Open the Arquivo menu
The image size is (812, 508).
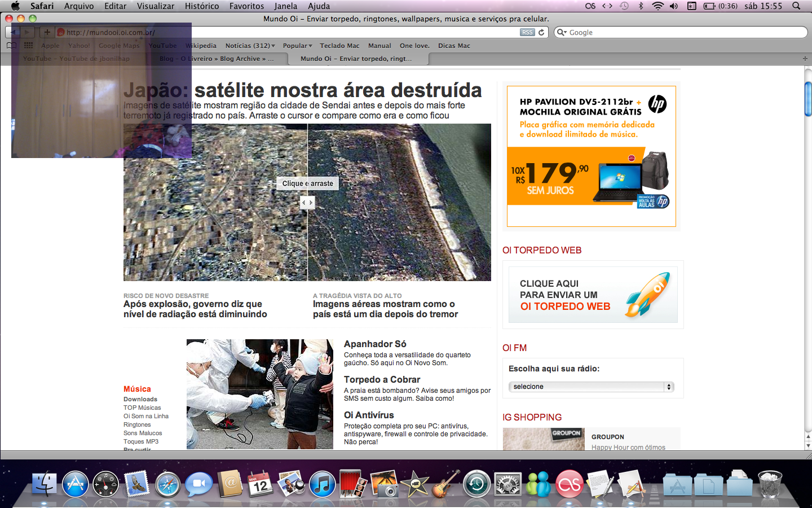click(79, 6)
